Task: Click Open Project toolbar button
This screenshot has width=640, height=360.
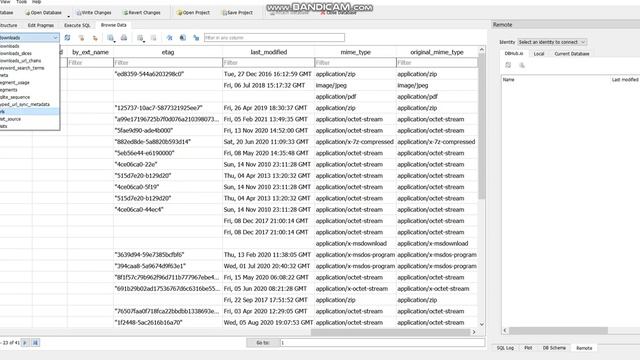Action: 193,13
